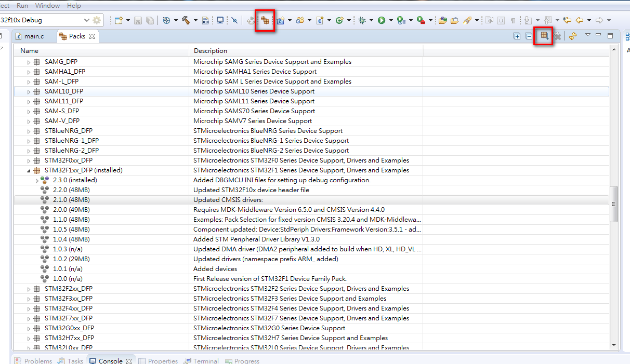This screenshot has width=630, height=364.
Task: Click the monitor toolbar icon
Action: 220,20
